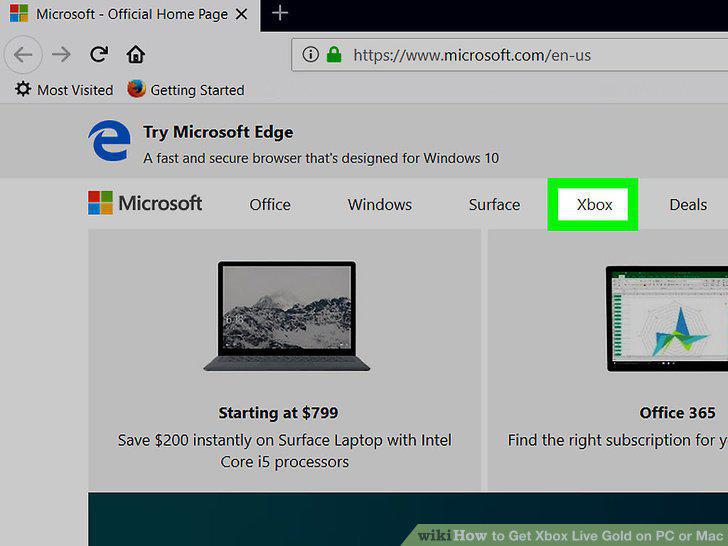Viewport: 728px width, 546px height.
Task: Open the Office 365 spreadsheet image
Action: coord(667,319)
